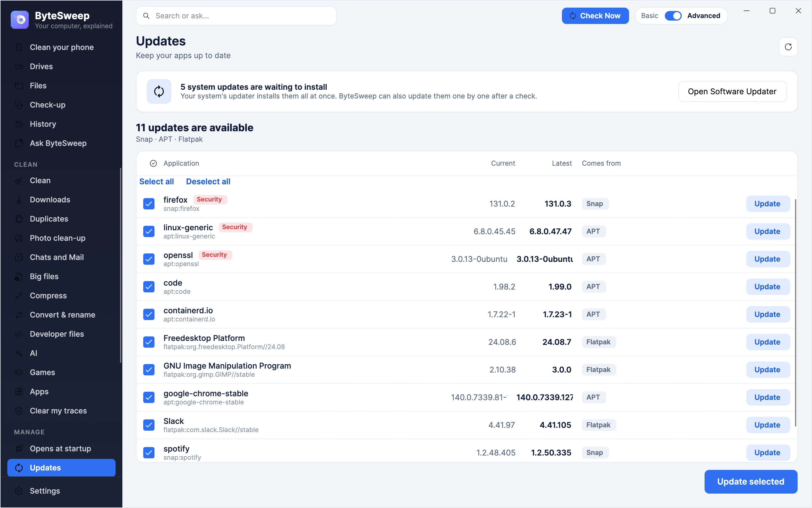Click the Freedesktop Platform row name

click(x=204, y=338)
